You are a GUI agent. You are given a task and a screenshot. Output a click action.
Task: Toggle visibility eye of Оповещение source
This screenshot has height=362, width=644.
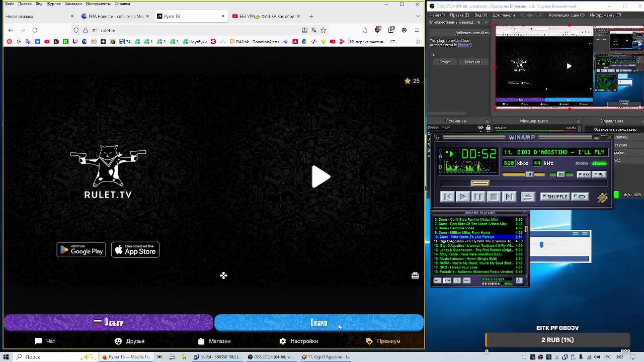(x=480, y=128)
